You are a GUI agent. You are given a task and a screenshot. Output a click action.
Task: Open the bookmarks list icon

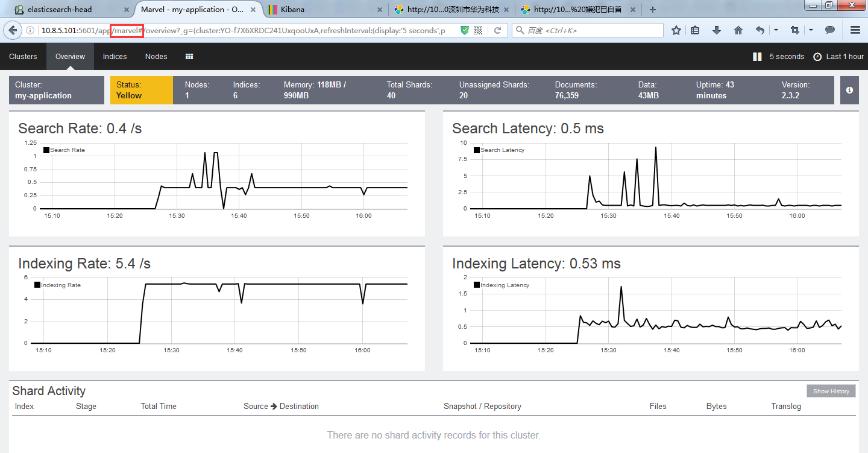pos(695,30)
